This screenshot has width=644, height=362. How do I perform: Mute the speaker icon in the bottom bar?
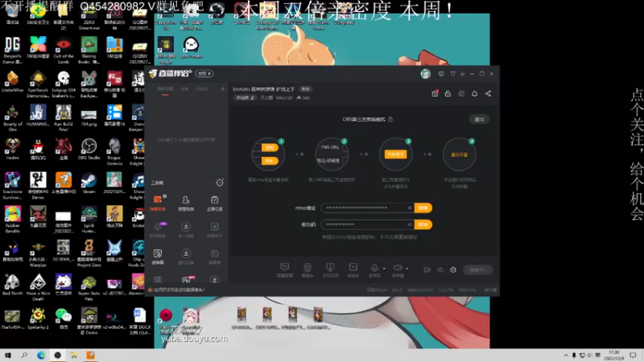click(x=397, y=269)
